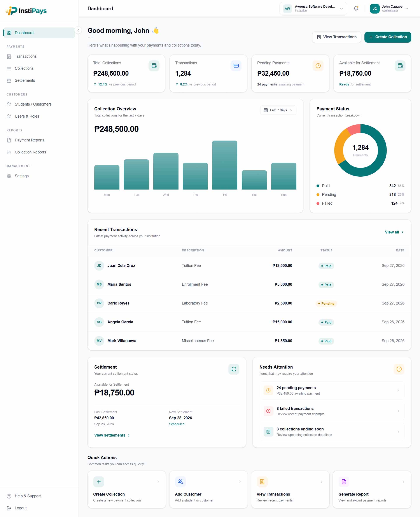Click the Create Collection button
Image resolution: width=420 pixels, height=517 pixels.
click(x=388, y=37)
